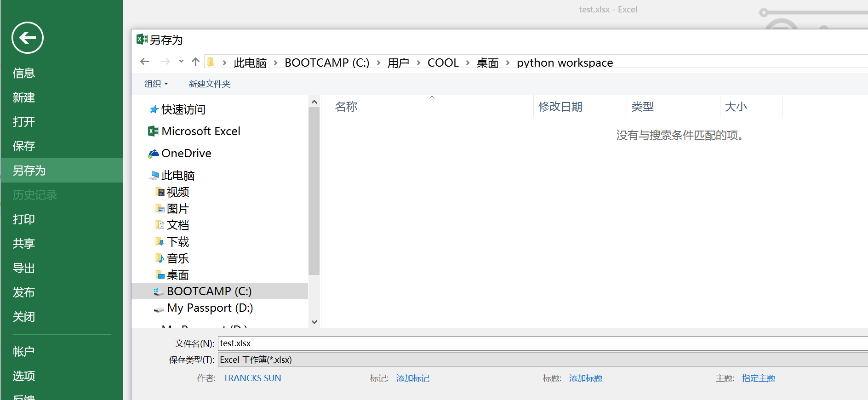Click the 此电脑 computer icon in tree

pyautogui.click(x=154, y=175)
